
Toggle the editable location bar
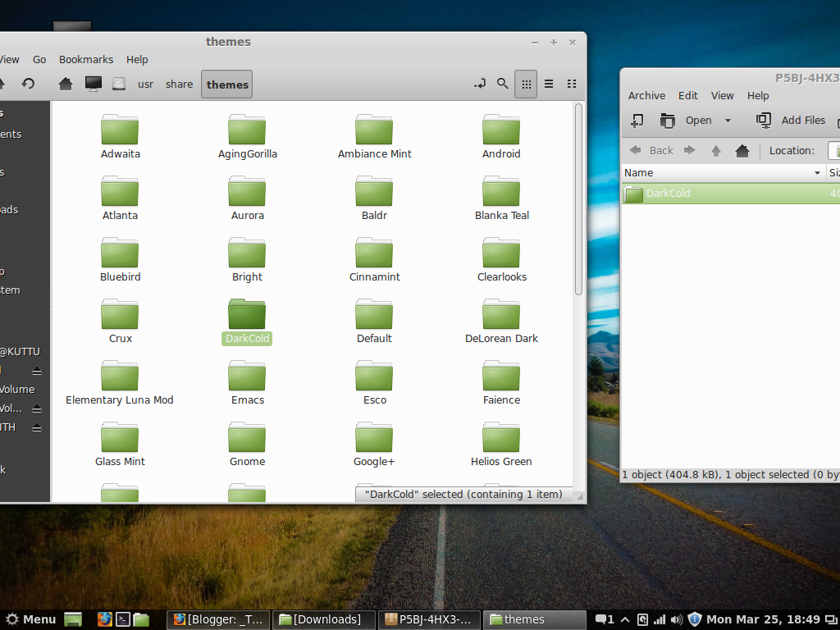tap(480, 84)
